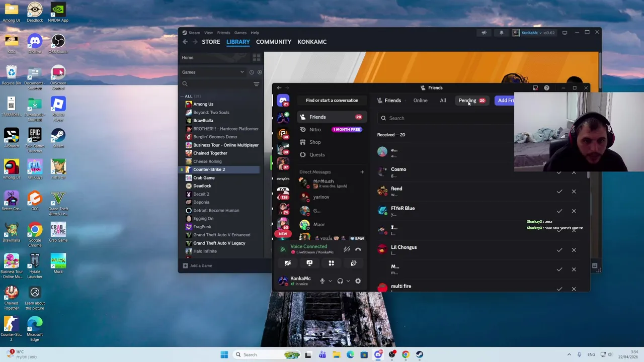
Task: Open Steam collections grid view icon
Action: [257, 58]
